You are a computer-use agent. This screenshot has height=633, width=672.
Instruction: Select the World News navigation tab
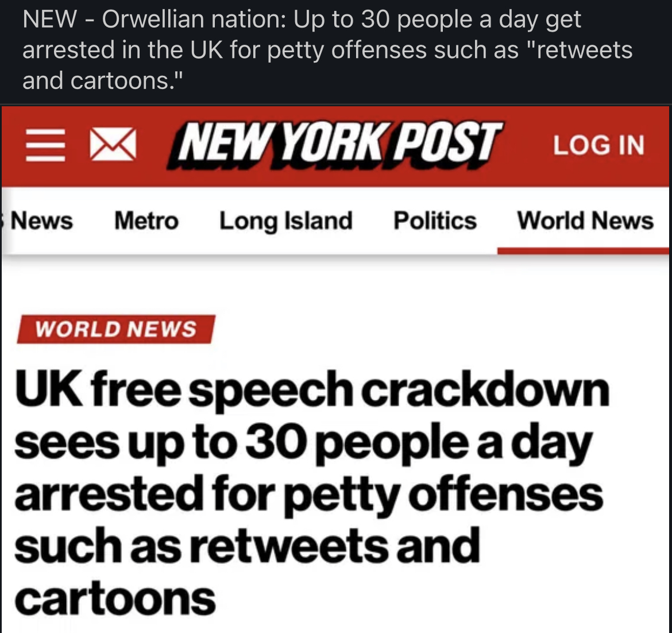(585, 221)
